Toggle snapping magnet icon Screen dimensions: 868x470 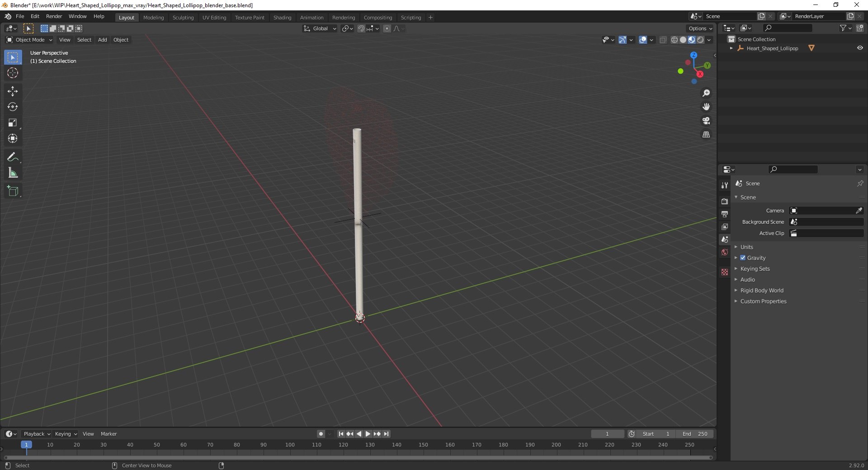point(361,28)
